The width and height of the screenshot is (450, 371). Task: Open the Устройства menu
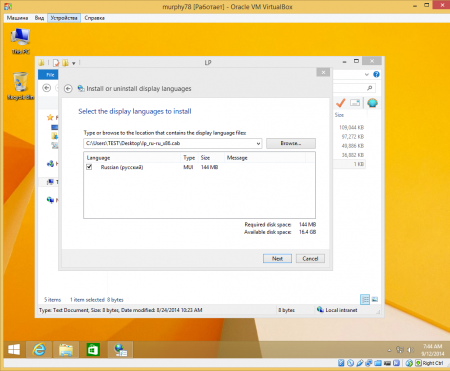tap(64, 18)
